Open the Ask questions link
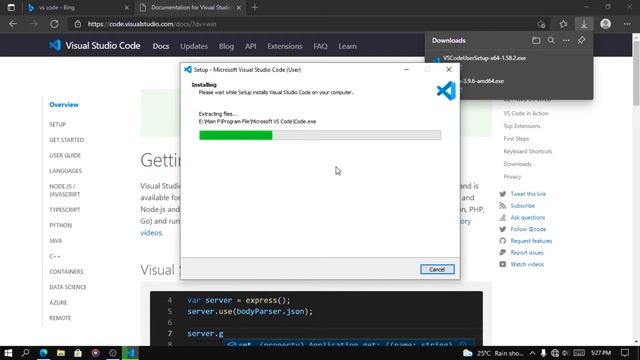This screenshot has height=360, width=640. (527, 218)
